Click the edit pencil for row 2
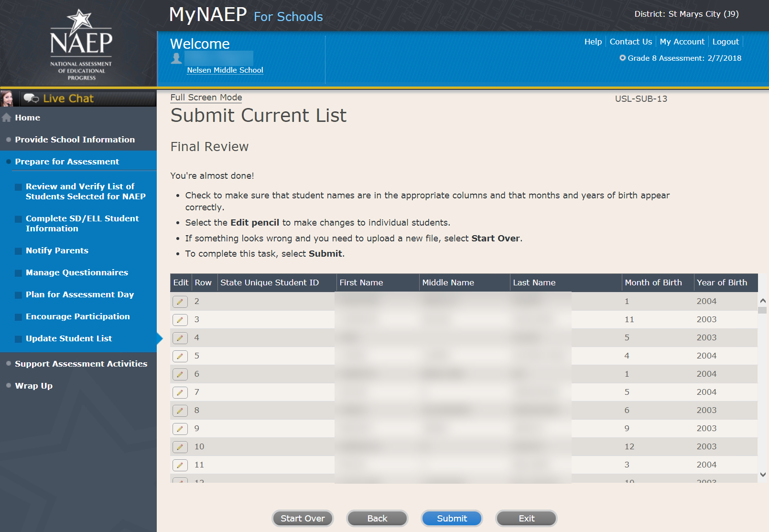 pyautogui.click(x=180, y=302)
